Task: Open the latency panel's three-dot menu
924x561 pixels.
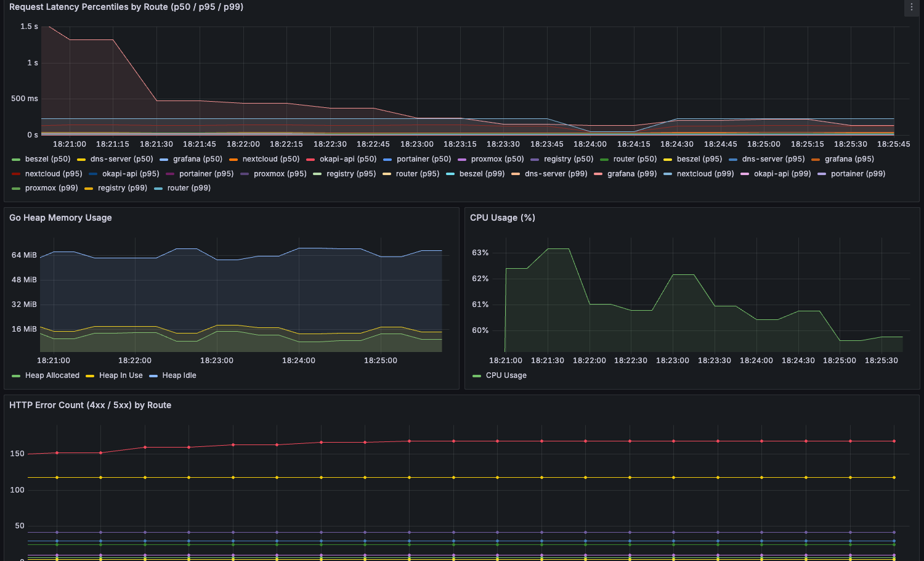Action: pos(912,7)
